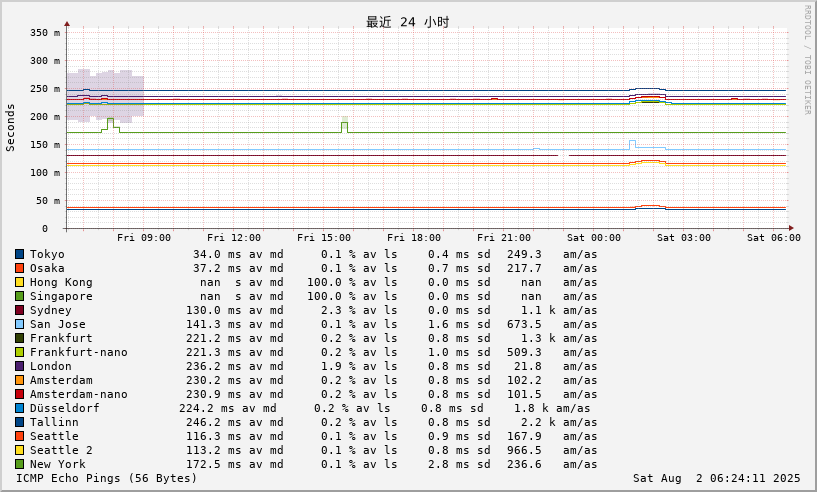Screen dimensions: 817x492
Task: Click the Sat 03:00 x-axis label
Action: [x=684, y=238]
